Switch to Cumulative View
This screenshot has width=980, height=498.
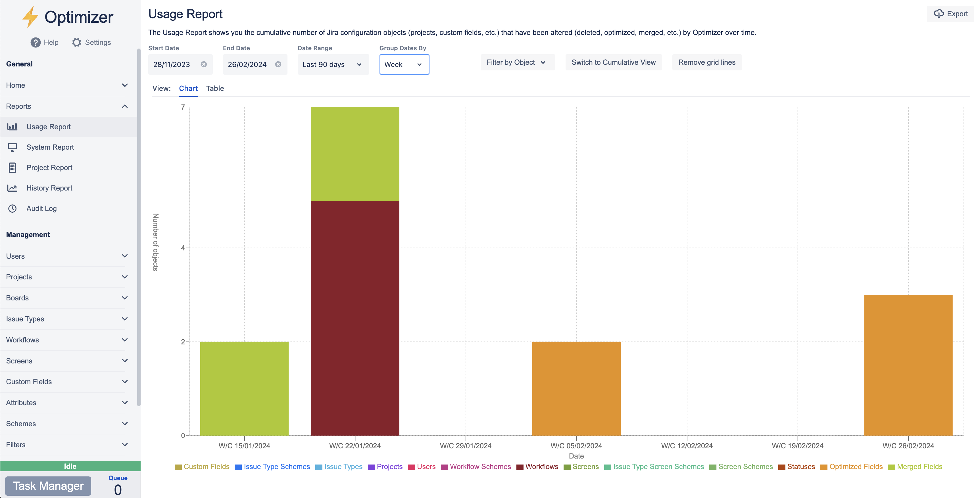click(x=613, y=62)
